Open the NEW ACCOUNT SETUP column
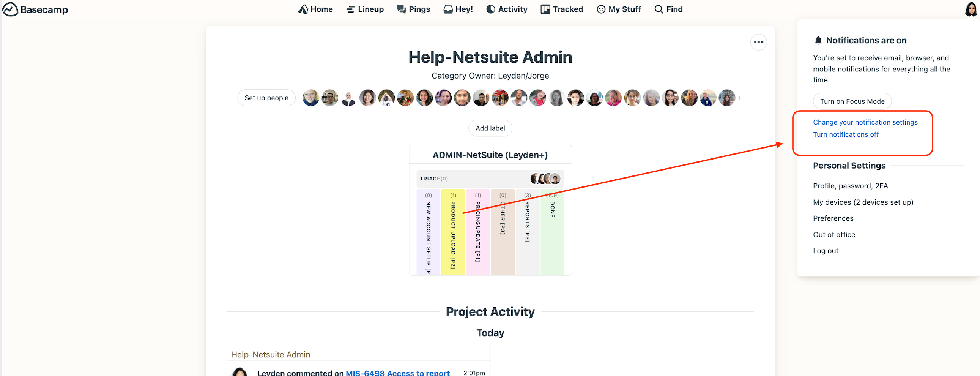The image size is (980, 376). click(x=429, y=232)
